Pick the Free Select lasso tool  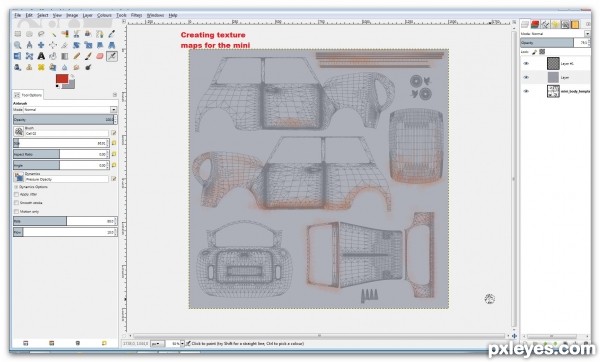coord(41,34)
